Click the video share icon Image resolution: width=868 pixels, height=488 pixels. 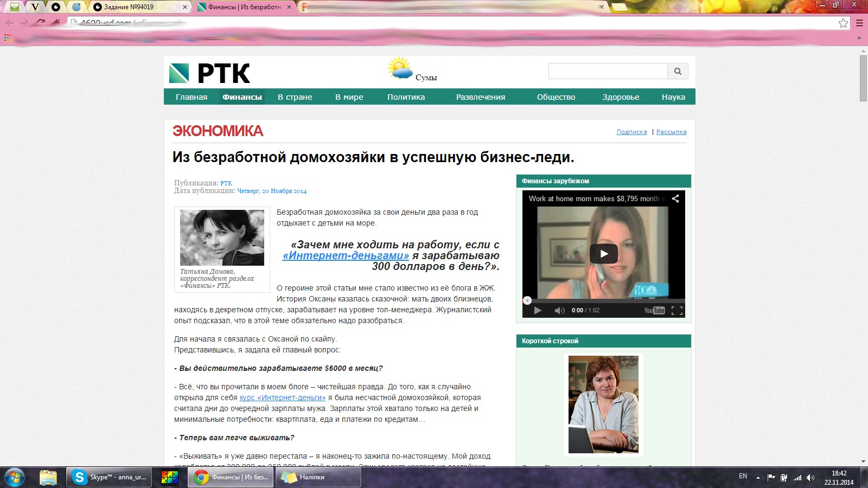point(675,198)
